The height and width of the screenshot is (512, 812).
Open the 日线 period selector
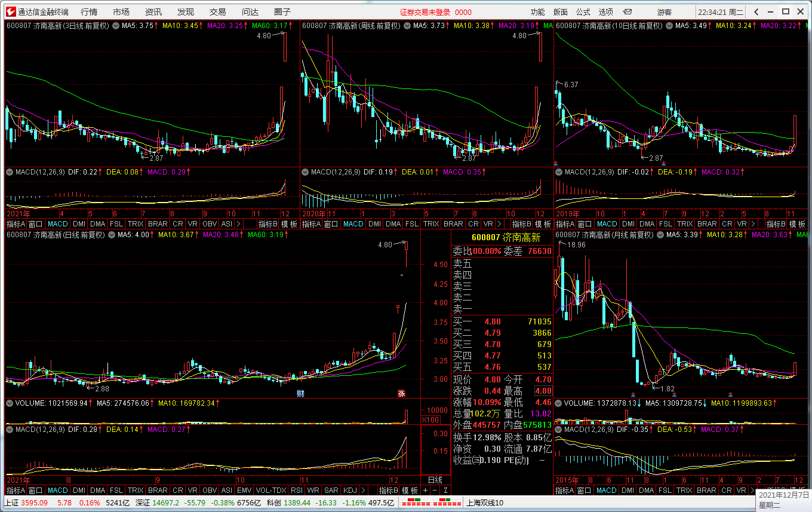tap(435, 480)
